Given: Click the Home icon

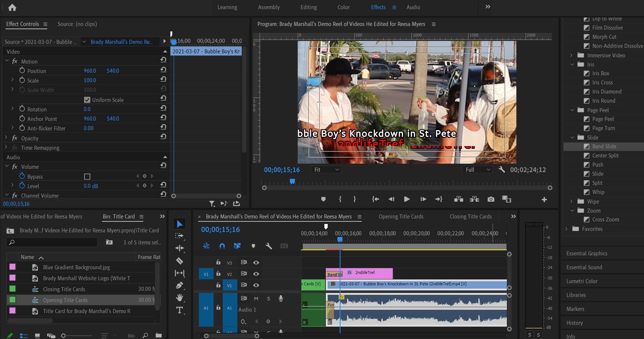Looking at the screenshot, I should [12, 7].
